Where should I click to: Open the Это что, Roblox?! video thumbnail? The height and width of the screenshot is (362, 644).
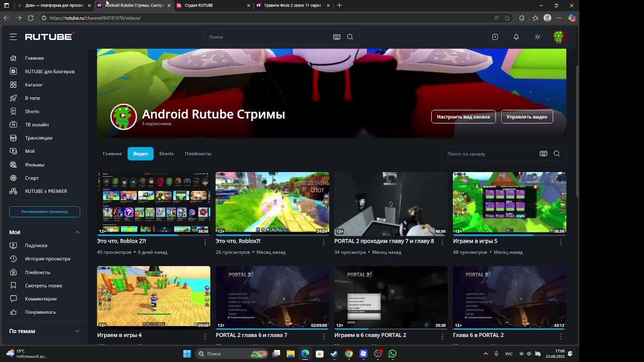pos(272,204)
